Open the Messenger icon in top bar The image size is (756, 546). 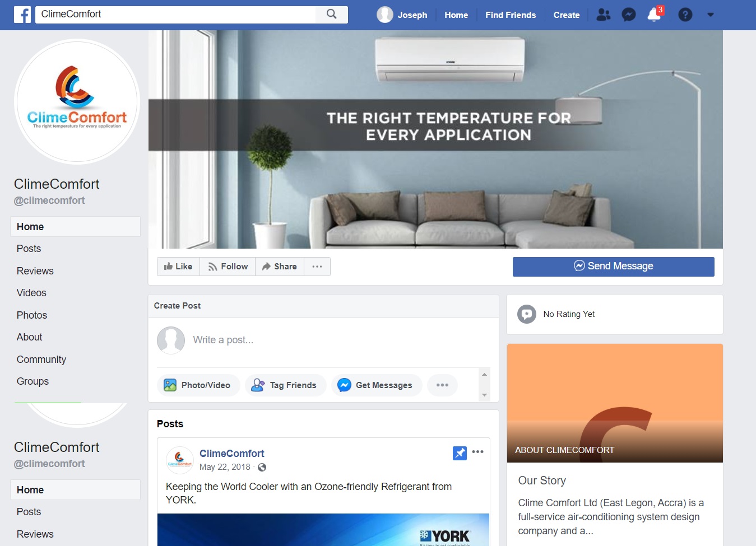(x=629, y=15)
